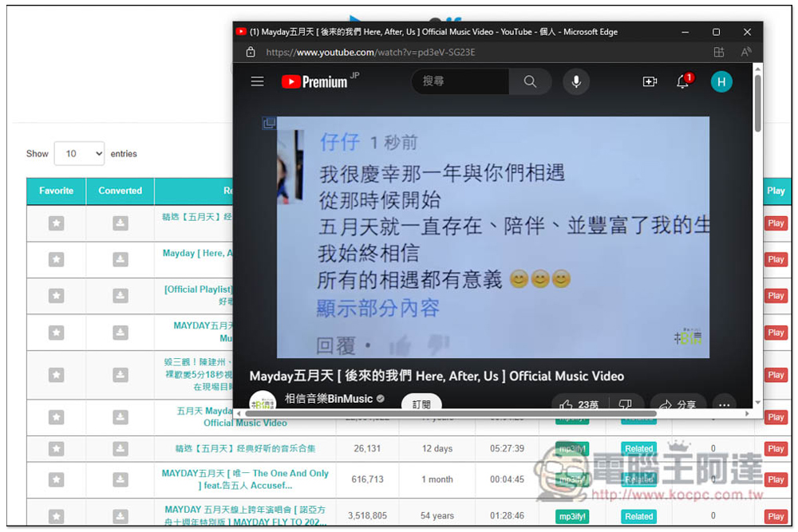Favorite star for 唯一 The One And Only row
Image resolution: width=798 pixels, height=532 pixels.
tap(56, 479)
